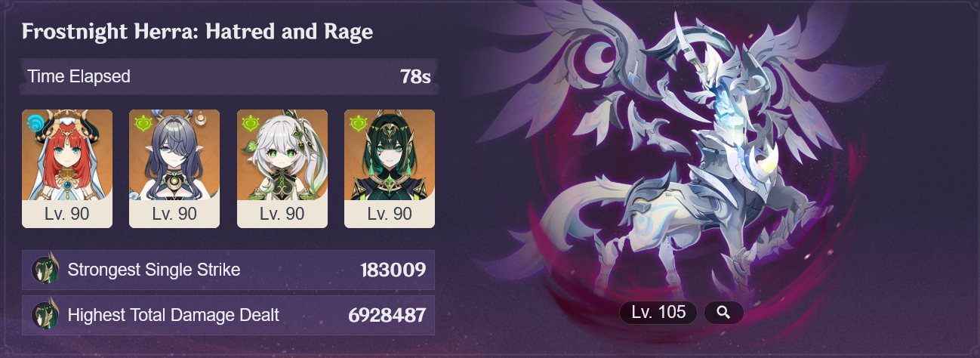Click the 183009 damage value
The image size is (980, 358).
pyautogui.click(x=393, y=270)
